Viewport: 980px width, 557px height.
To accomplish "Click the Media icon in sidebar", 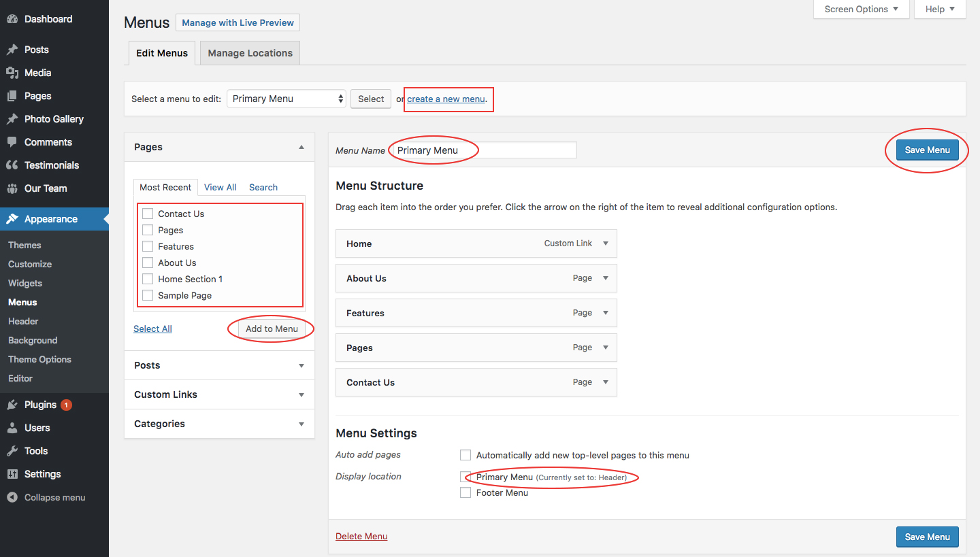I will pos(12,73).
